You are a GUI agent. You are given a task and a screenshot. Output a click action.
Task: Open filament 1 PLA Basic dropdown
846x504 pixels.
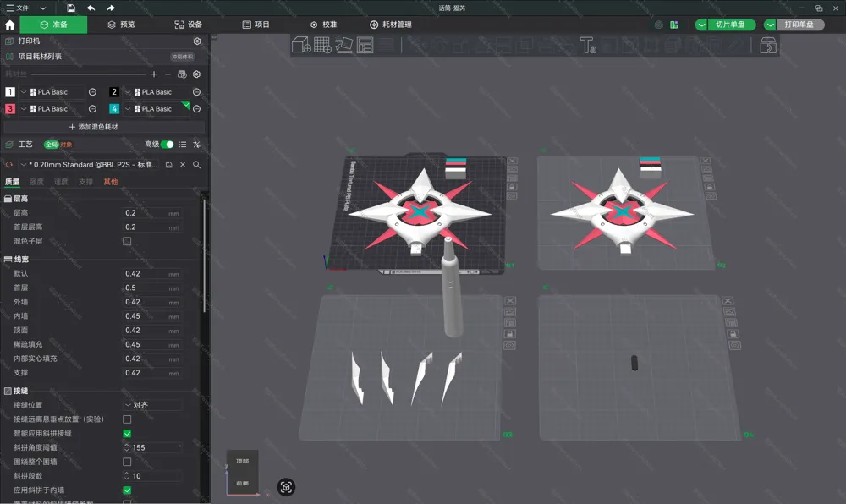click(52, 92)
